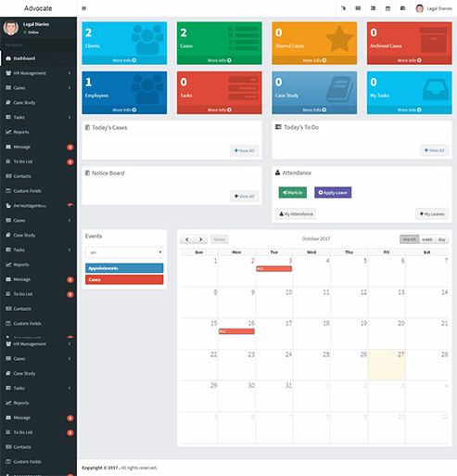Toggle the hamburger sidebar menu icon
Viewport: 457px width, 476px height.
point(83,8)
